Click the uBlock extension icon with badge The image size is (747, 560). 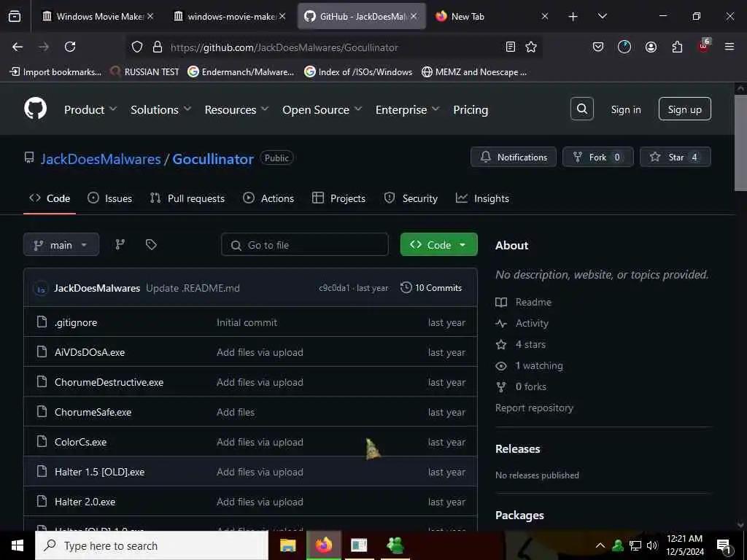[x=703, y=46]
